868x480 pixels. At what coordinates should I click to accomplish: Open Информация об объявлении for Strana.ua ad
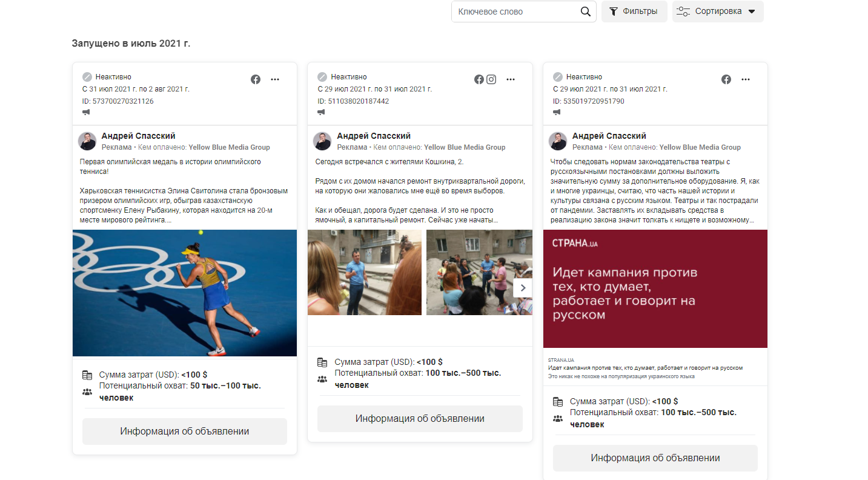coord(655,458)
